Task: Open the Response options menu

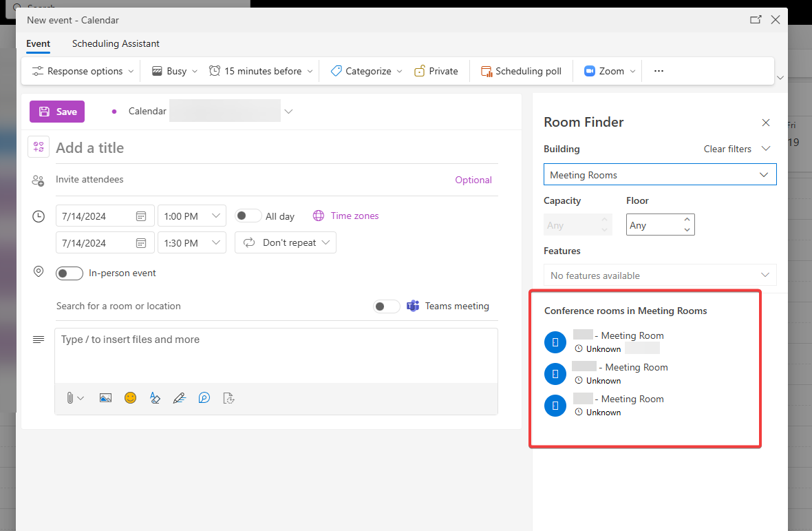Action: coord(83,71)
